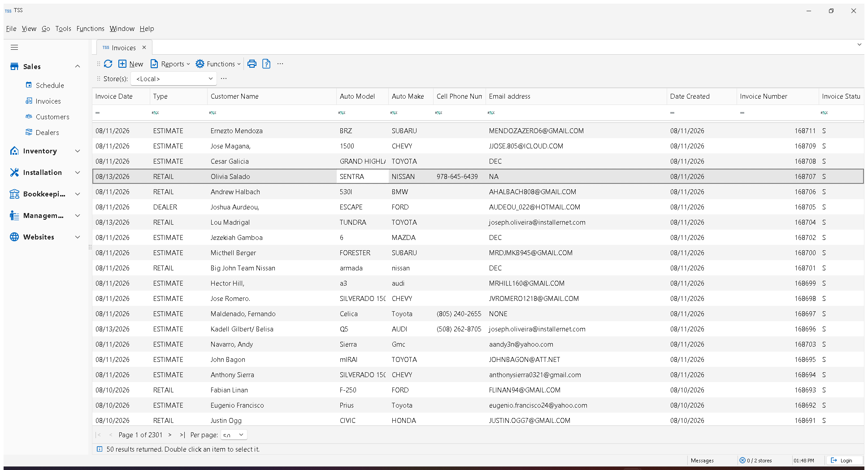Viewport: 868px width, 470px height.
Task: Select the Olivia Salado invoice row
Action: [478, 176]
